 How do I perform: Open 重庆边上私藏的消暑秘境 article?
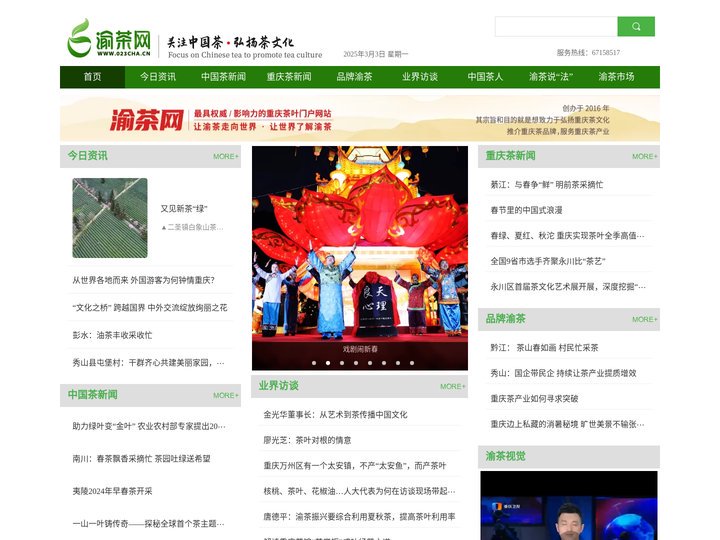tap(568, 424)
